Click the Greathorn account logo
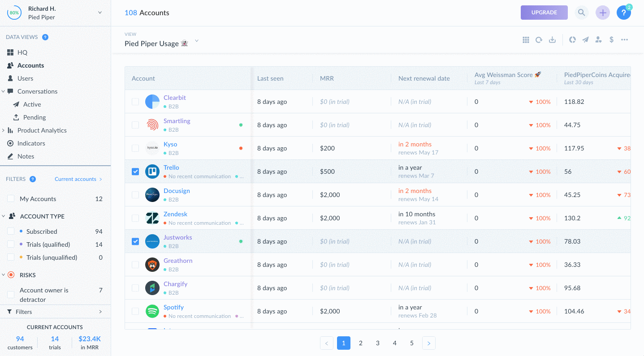The height and width of the screenshot is (356, 644). [x=152, y=265]
